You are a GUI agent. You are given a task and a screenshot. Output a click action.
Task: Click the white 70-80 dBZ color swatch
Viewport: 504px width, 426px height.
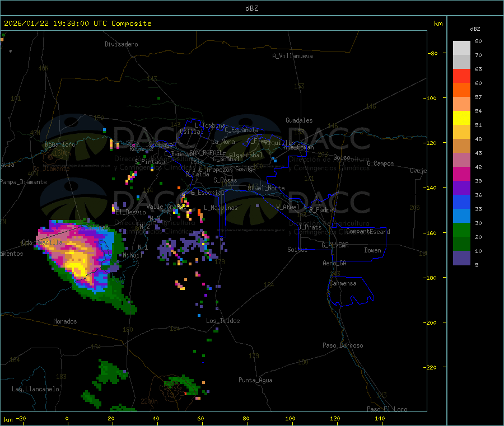tap(461, 48)
